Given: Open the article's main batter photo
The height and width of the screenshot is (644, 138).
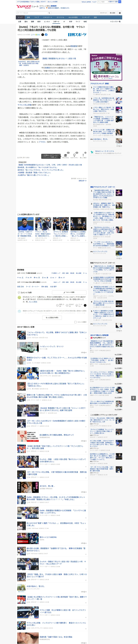Looking at the screenshot, I should 29,49.
